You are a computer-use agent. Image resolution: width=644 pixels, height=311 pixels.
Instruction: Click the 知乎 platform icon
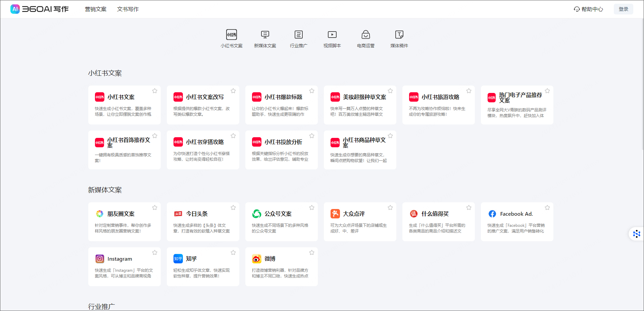tap(178, 259)
